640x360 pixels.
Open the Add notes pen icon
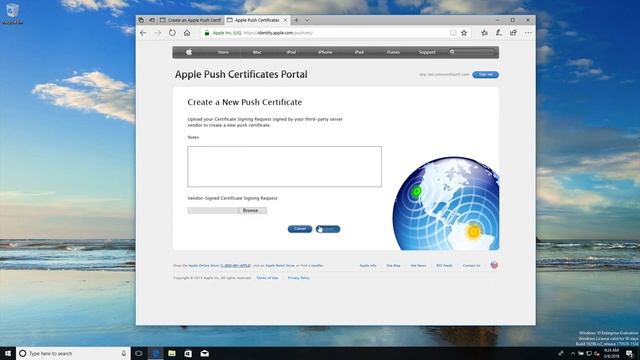tap(499, 33)
